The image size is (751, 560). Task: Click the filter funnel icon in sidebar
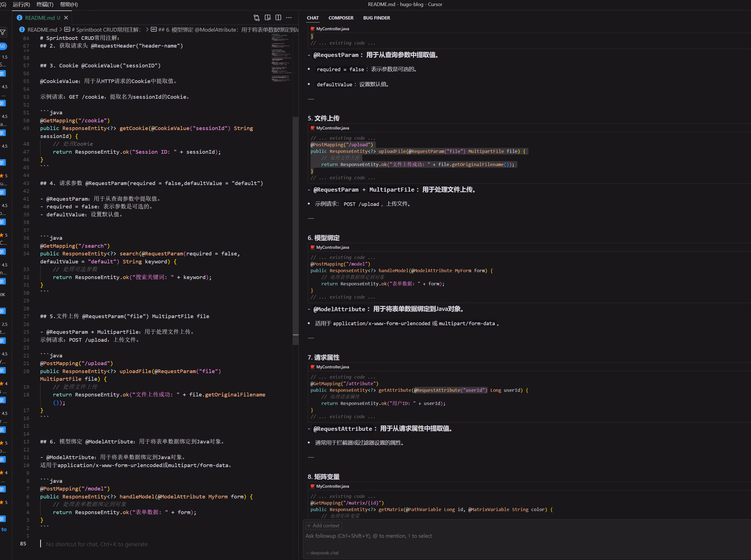coord(3,32)
